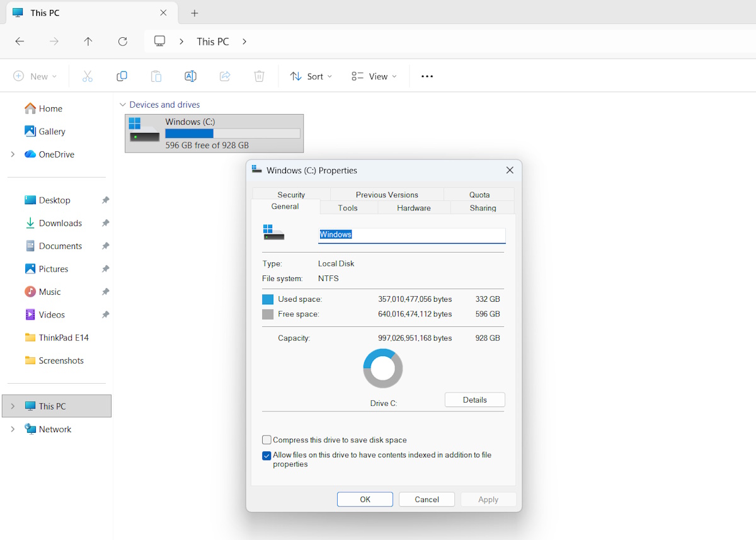Image resolution: width=756 pixels, height=540 pixels.
Task: Click the Share toolbar icon
Action: click(225, 76)
